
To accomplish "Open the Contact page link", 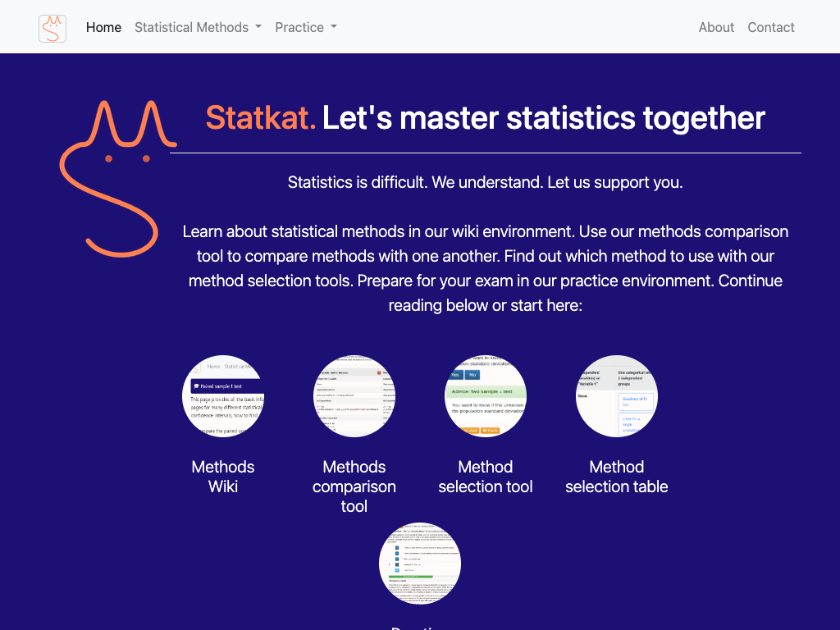I will [771, 27].
